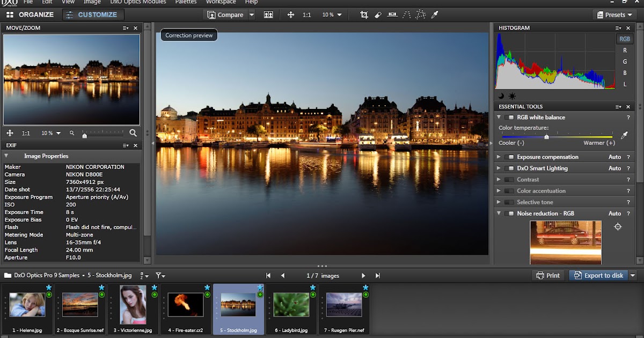Open help for Noise reduction - RGB

[x=628, y=214]
